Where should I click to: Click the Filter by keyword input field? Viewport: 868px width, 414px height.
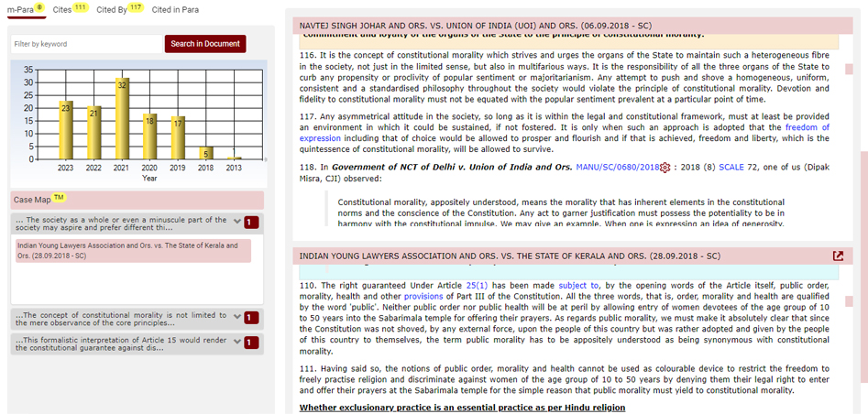[x=87, y=44]
